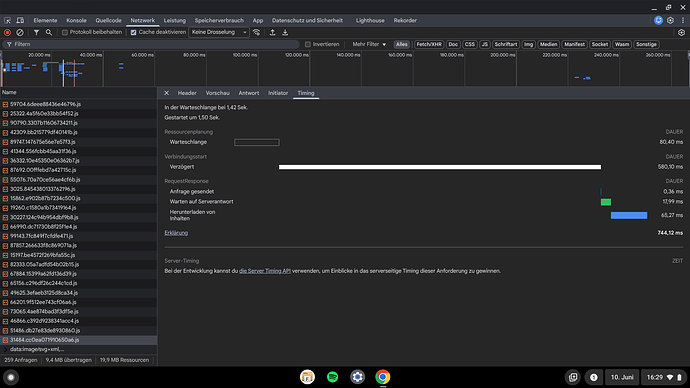
Task: Select request 99143.7fc849f7cfdfe471.js
Action: 78,236
